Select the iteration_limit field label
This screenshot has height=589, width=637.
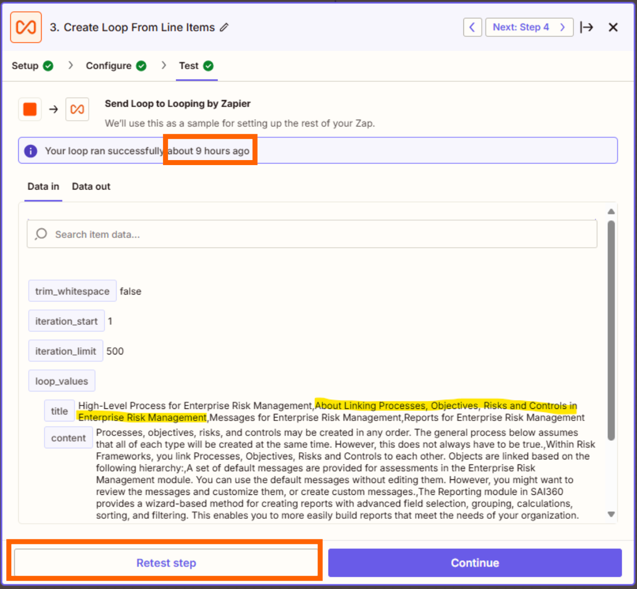pos(66,351)
